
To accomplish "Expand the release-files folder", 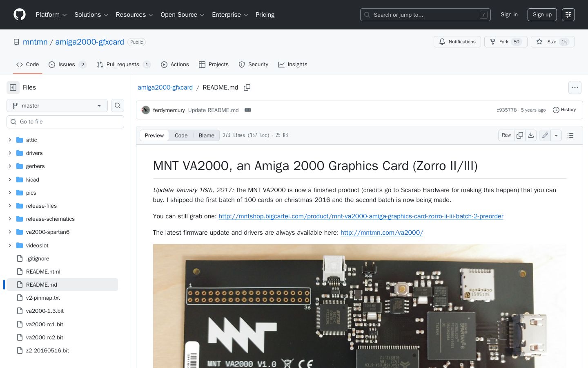I will click(x=10, y=206).
